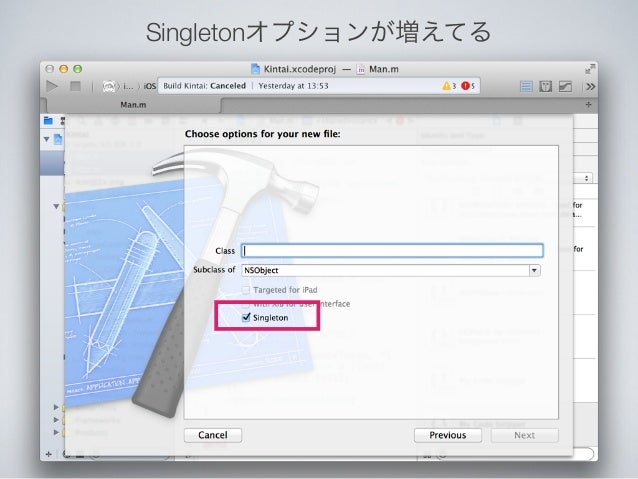Screen dimensions: 638x479
Task: Select the Assistant editor icon
Action: point(546,86)
